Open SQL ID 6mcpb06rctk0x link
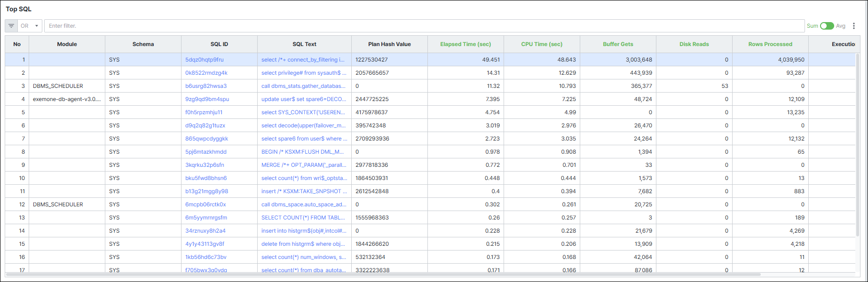This screenshot has width=868, height=282. [x=205, y=204]
